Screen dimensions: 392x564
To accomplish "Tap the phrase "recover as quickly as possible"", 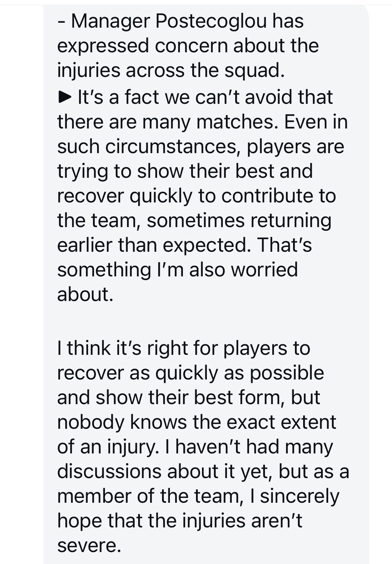I will tap(190, 373).
